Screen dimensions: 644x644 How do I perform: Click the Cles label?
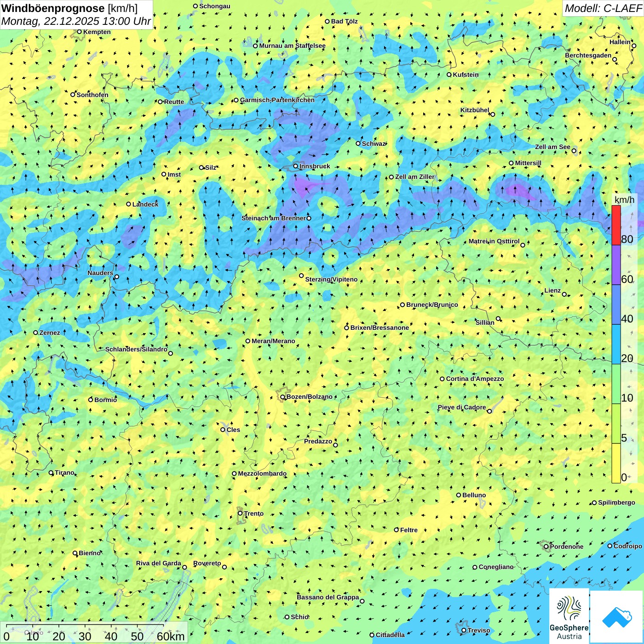pos(233,430)
